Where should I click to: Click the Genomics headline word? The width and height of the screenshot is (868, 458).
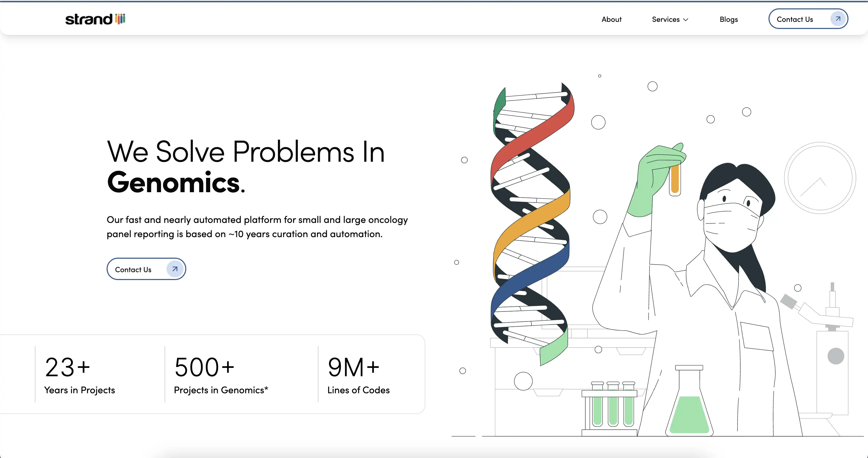point(173,183)
